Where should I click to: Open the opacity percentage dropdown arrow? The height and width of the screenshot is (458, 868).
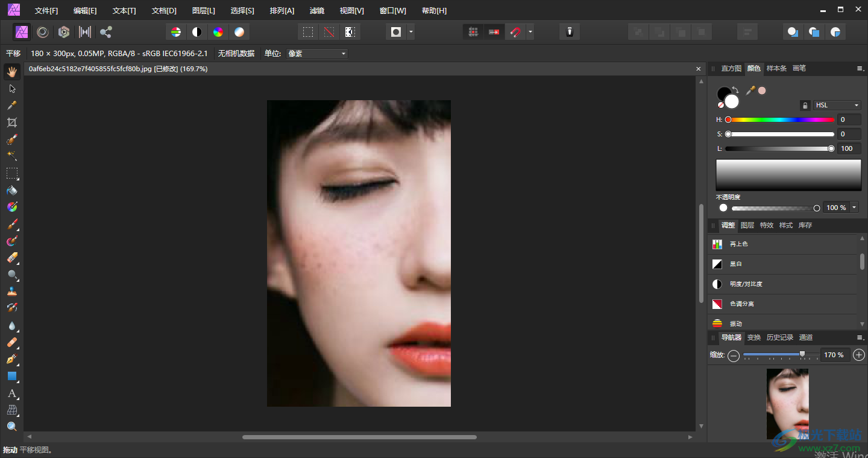[x=854, y=208]
